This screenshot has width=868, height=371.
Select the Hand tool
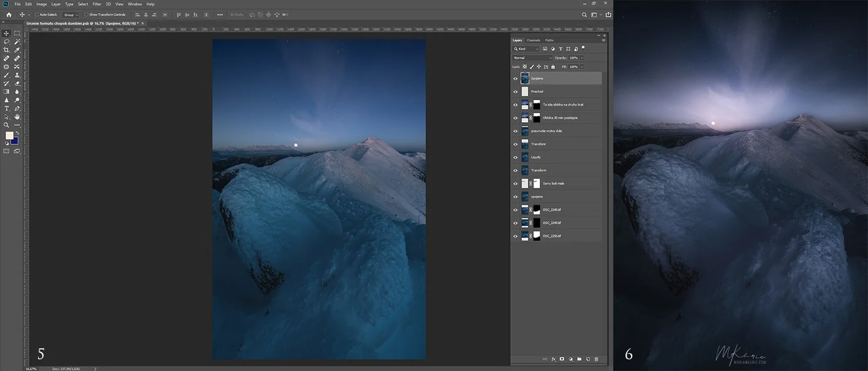coord(17,116)
